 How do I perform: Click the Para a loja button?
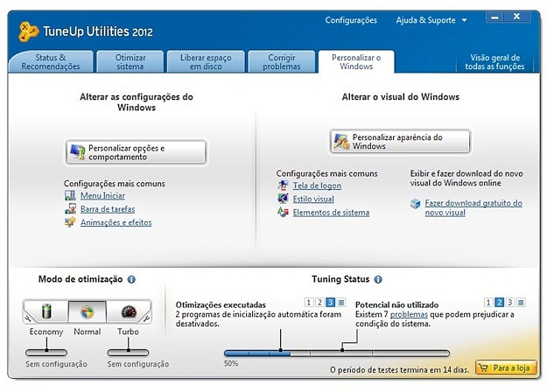pyautogui.click(x=506, y=367)
